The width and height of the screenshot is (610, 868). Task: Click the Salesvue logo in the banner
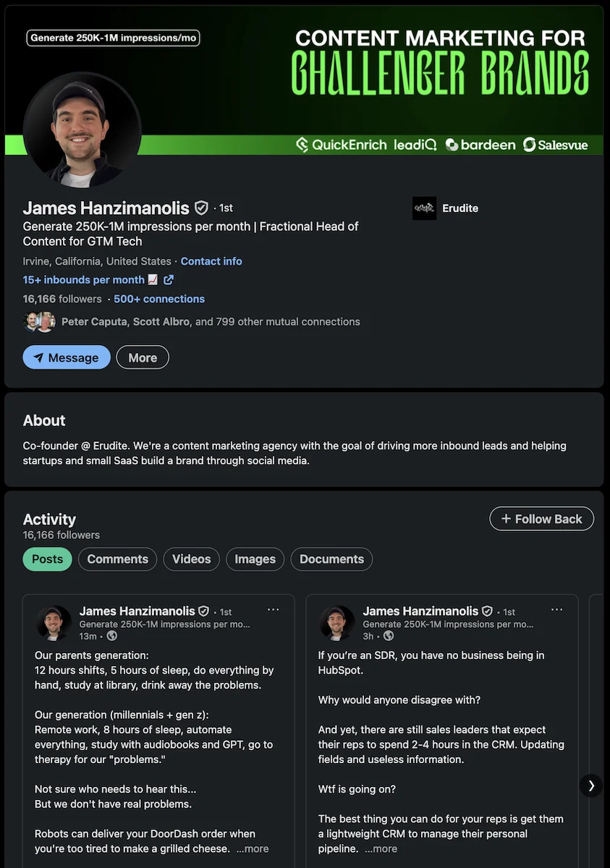point(555,145)
